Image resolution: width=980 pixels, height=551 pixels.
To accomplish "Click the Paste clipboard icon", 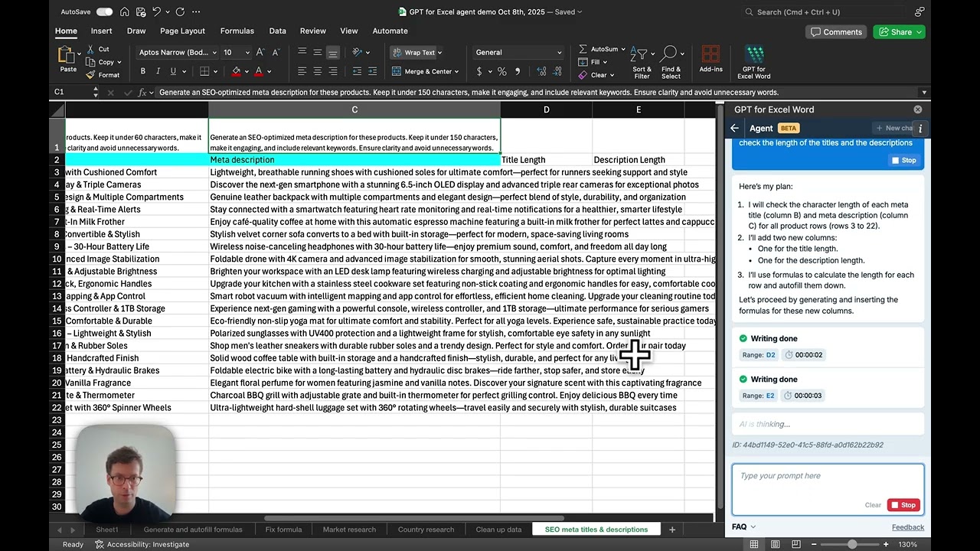I will pyautogui.click(x=67, y=55).
